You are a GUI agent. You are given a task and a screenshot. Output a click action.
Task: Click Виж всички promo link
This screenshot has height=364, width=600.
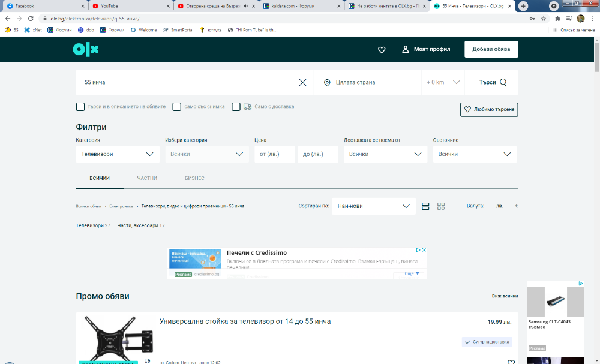(505, 296)
